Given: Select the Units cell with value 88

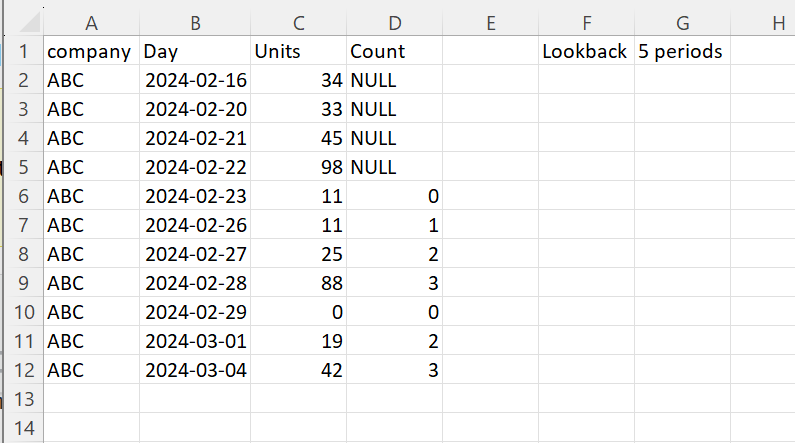Looking at the screenshot, I should 298,283.
